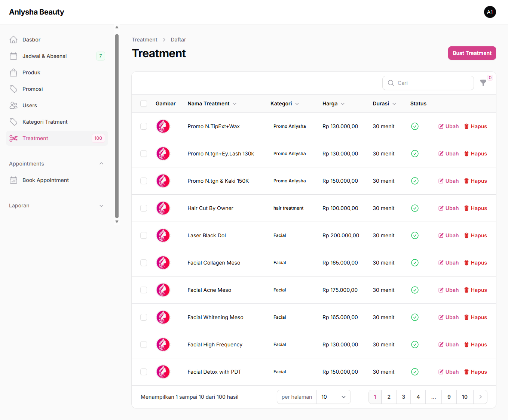Click the edit icon for Facial Acne Meso
The width and height of the screenshot is (508, 420).
coord(441,290)
